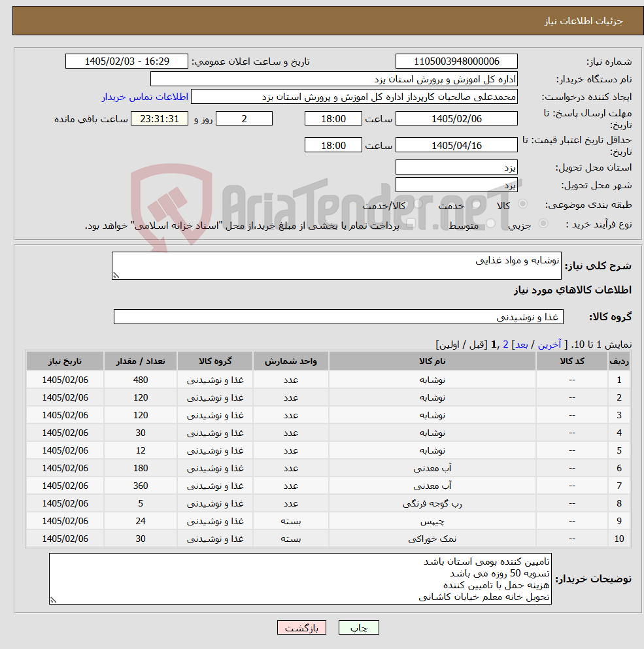
Task: Click quantity 180 in row 6
Action: coord(141,468)
